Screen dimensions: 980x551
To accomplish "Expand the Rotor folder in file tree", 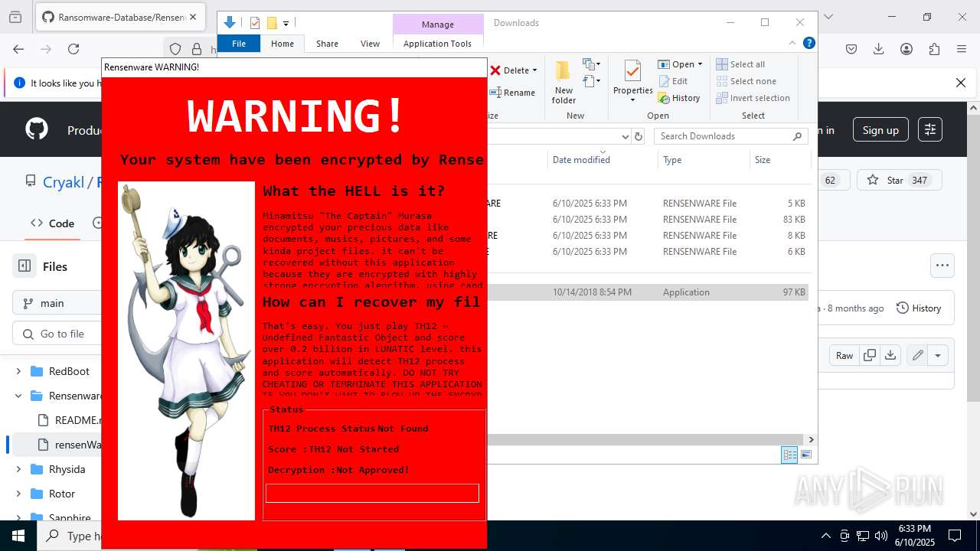I will [x=18, y=494].
